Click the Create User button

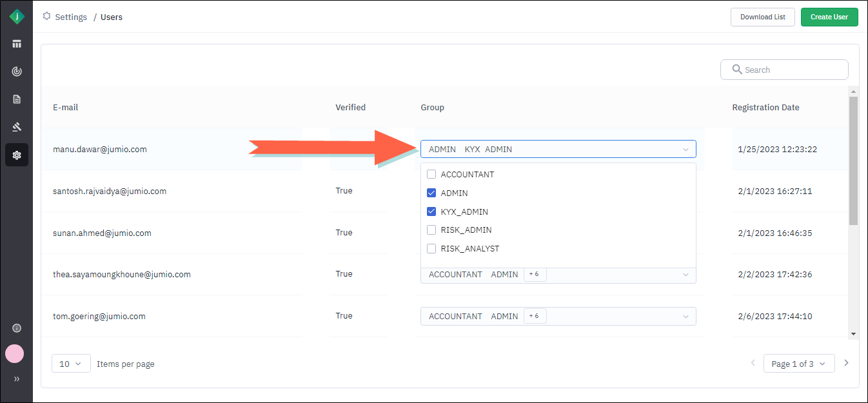click(x=829, y=17)
